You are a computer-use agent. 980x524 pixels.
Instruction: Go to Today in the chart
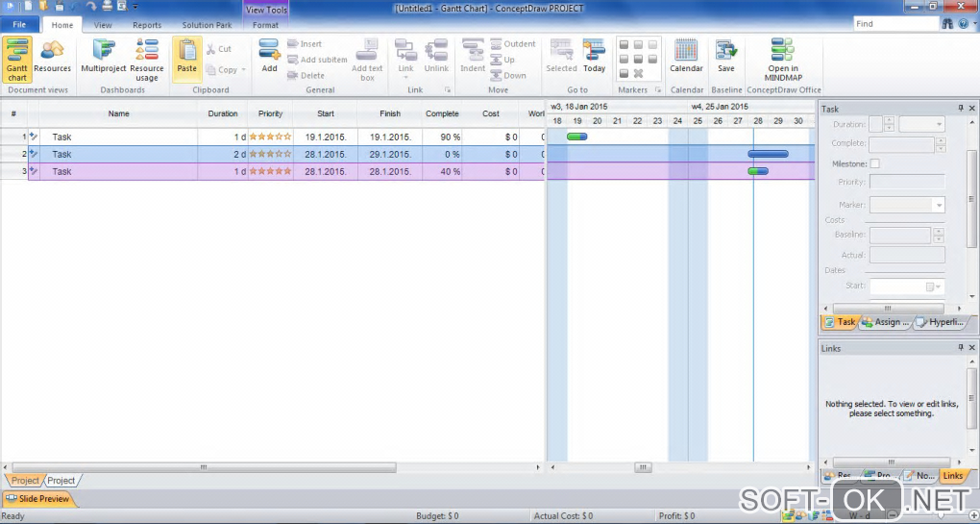click(x=594, y=57)
